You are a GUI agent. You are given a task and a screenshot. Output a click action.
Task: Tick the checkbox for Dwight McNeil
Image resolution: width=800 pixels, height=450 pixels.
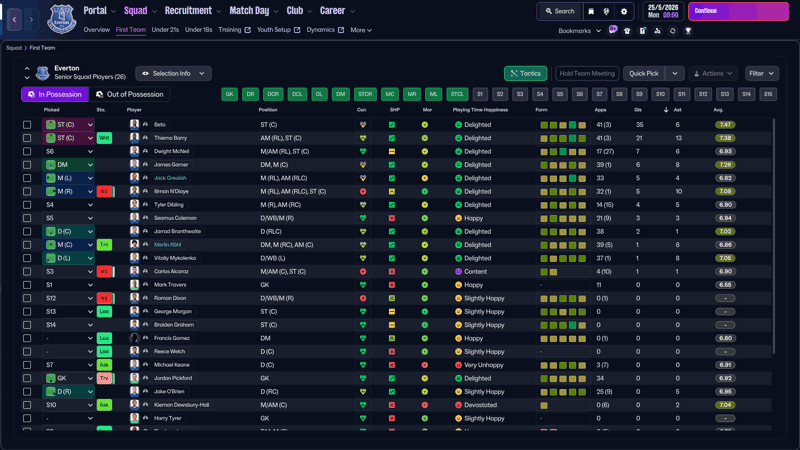(27, 152)
